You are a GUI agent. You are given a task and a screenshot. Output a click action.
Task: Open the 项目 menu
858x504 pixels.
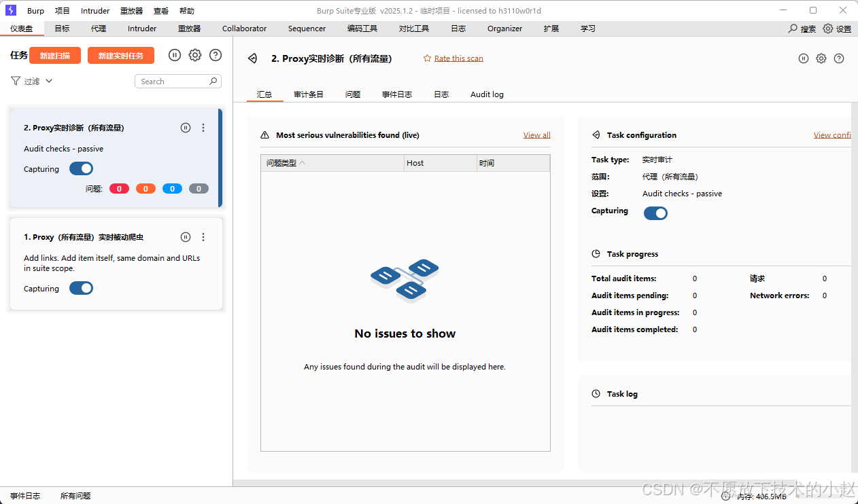[62, 11]
